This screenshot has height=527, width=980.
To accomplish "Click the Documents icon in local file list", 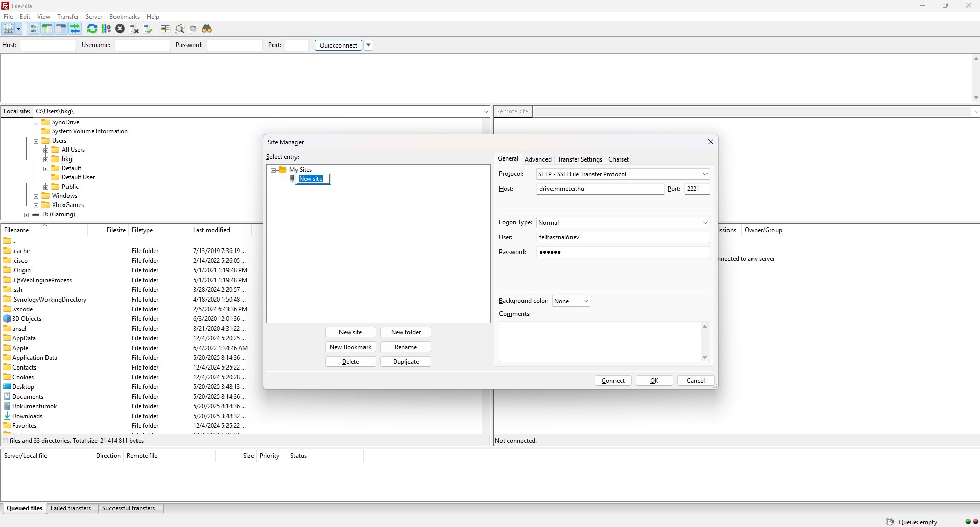I will [7, 397].
